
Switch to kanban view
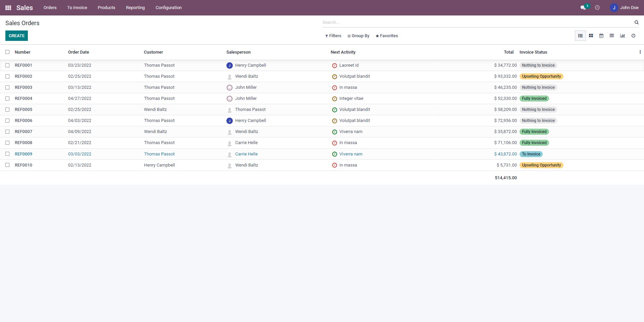coord(591,36)
